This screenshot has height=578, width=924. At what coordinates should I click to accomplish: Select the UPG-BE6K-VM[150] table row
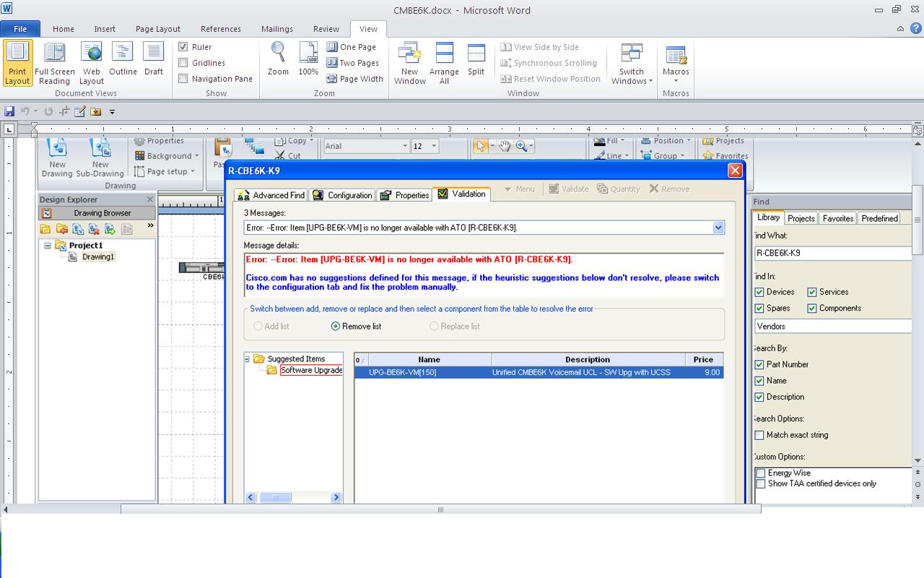(539, 372)
